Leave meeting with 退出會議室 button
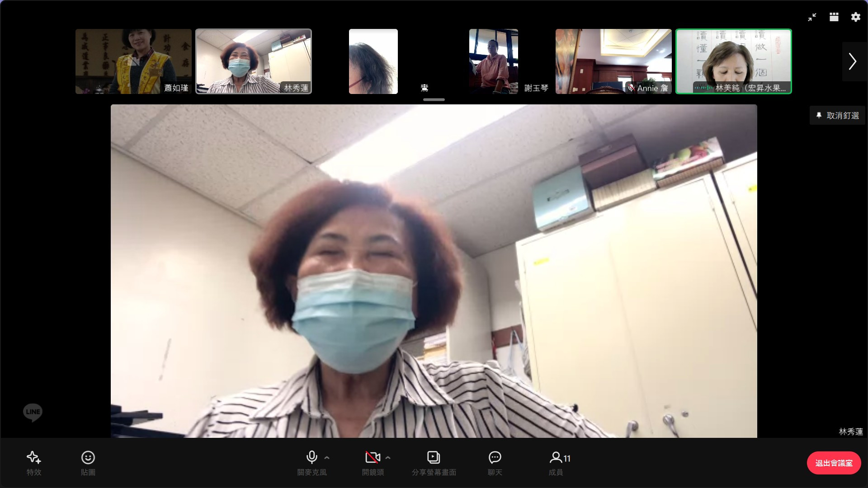The width and height of the screenshot is (868, 488). (x=833, y=463)
